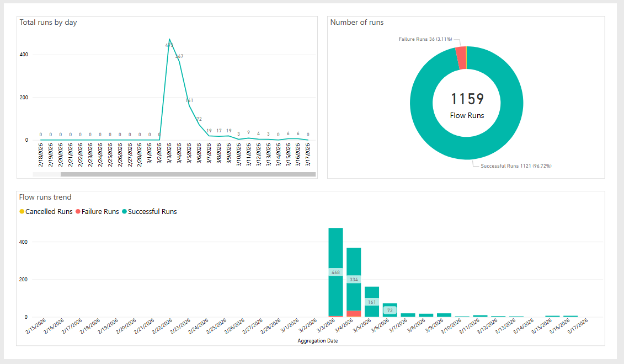Image resolution: width=624 pixels, height=364 pixels.
Task: Click the 200 y-axis value on trend chart
Action: tap(24, 279)
